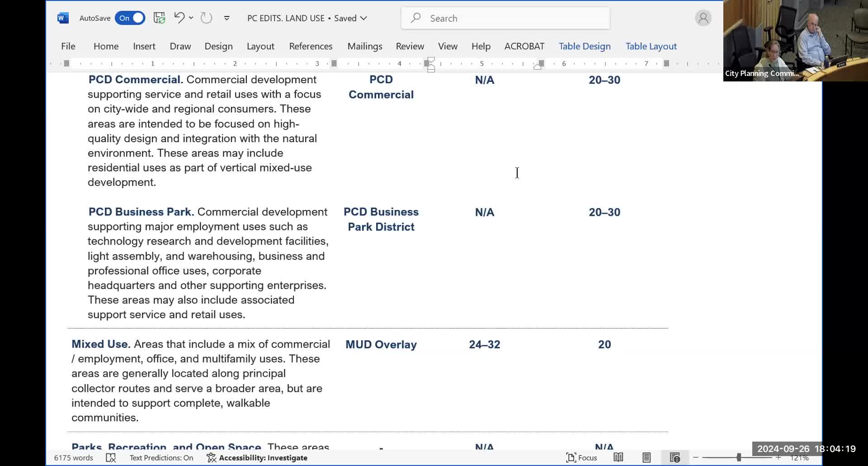Viewport: 868px width, 466px height.
Task: Click the 'PCD Commercial.' bold heading text
Action: coord(136,80)
